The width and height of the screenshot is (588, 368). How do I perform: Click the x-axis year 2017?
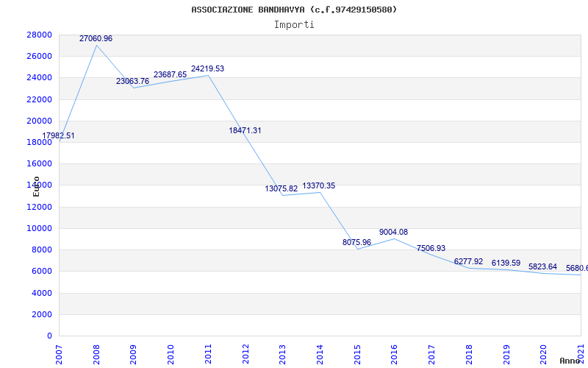432,354
